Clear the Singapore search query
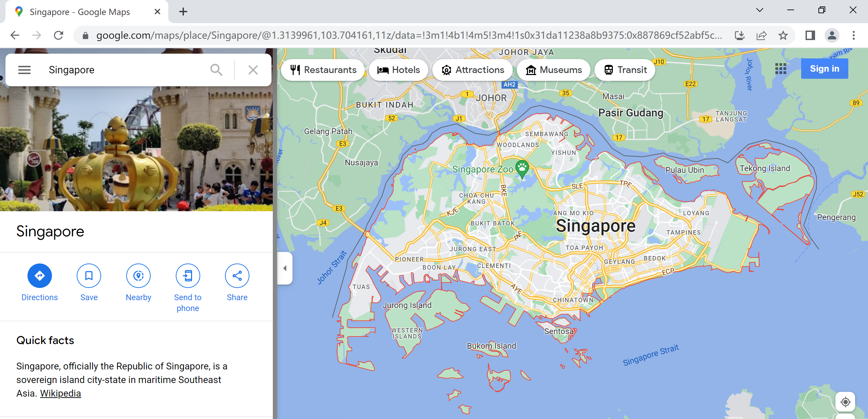Image resolution: width=868 pixels, height=419 pixels. [253, 70]
